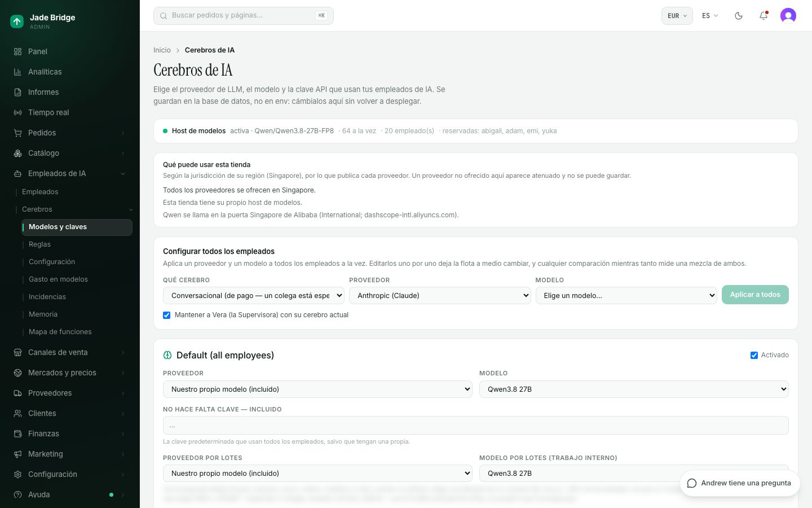Open the user avatar menu
Viewport: 812px width, 508px height.
[788, 16]
